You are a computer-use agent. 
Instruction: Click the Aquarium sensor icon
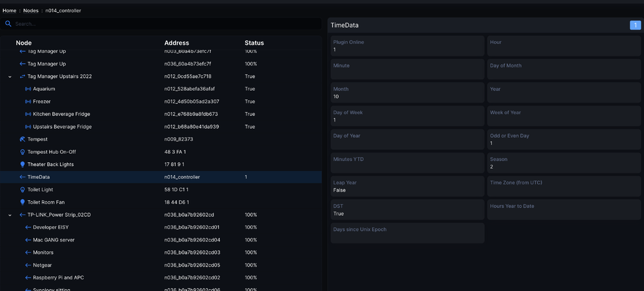(28, 89)
